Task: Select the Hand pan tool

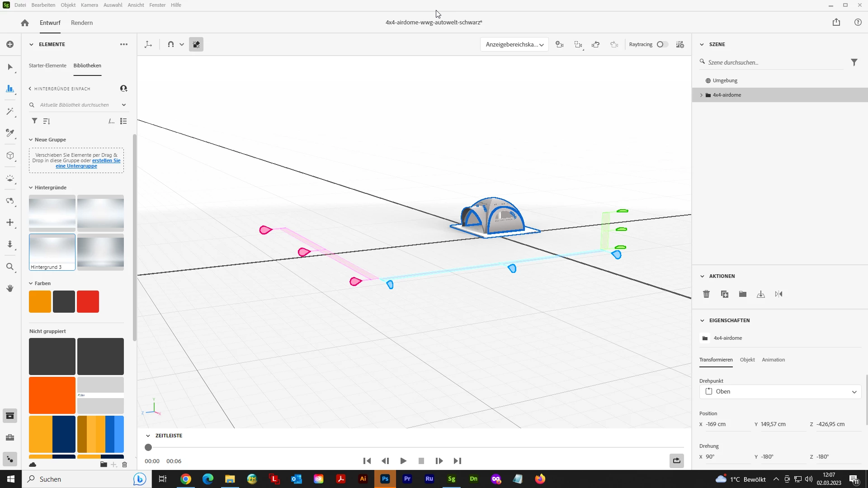Action: 10,288
